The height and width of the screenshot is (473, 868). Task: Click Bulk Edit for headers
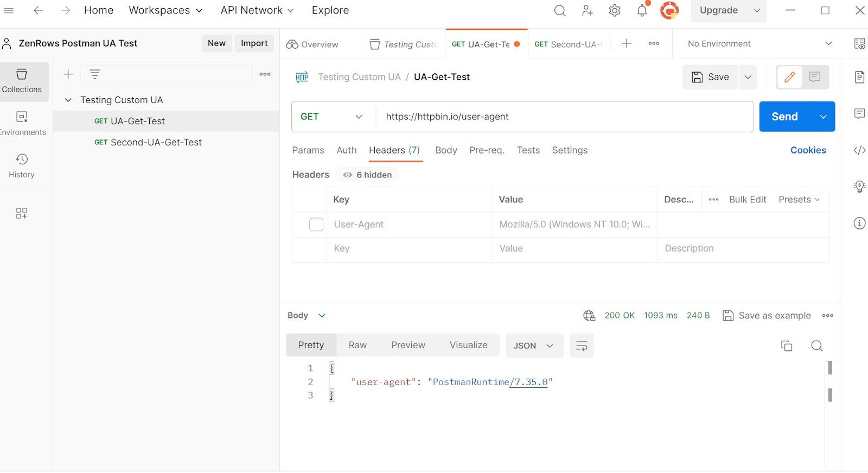pos(748,200)
